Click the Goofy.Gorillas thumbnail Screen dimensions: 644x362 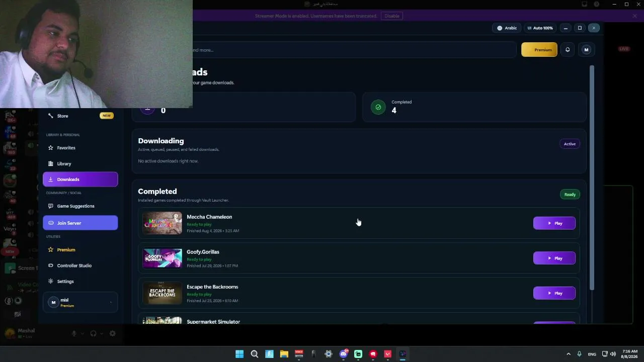(162, 258)
